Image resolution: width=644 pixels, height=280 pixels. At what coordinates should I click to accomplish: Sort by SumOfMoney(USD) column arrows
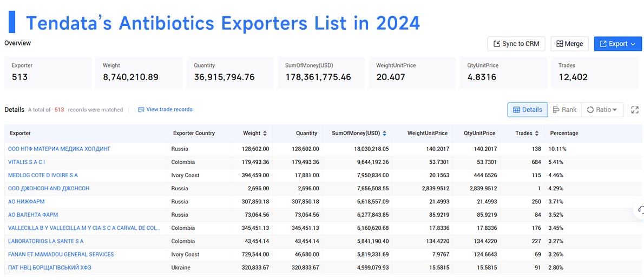(384, 133)
